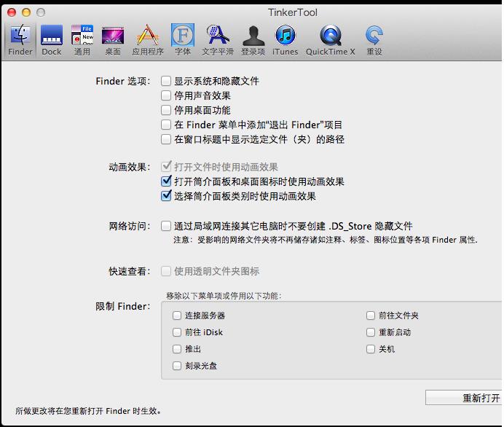Click the 快速查看 section label
Viewport: 504px width, 427px height.
tap(129, 271)
